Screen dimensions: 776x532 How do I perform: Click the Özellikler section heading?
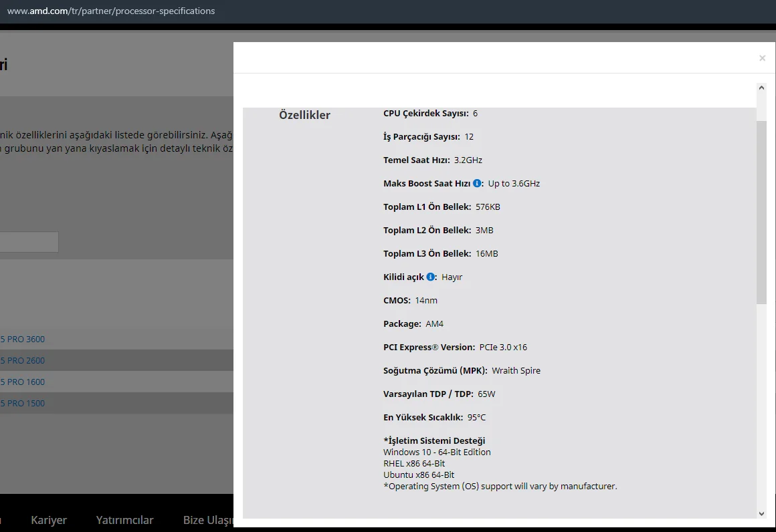(304, 115)
